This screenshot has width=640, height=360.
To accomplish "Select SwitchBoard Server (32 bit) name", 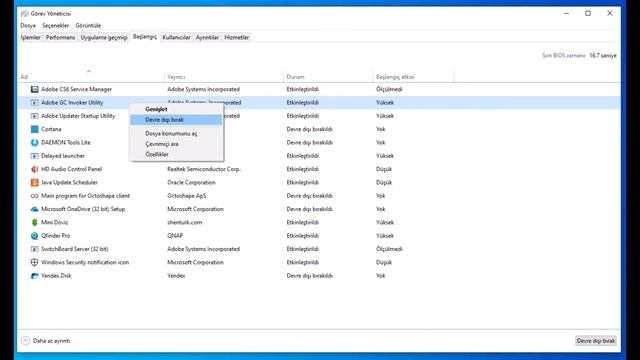I will pos(75,249).
